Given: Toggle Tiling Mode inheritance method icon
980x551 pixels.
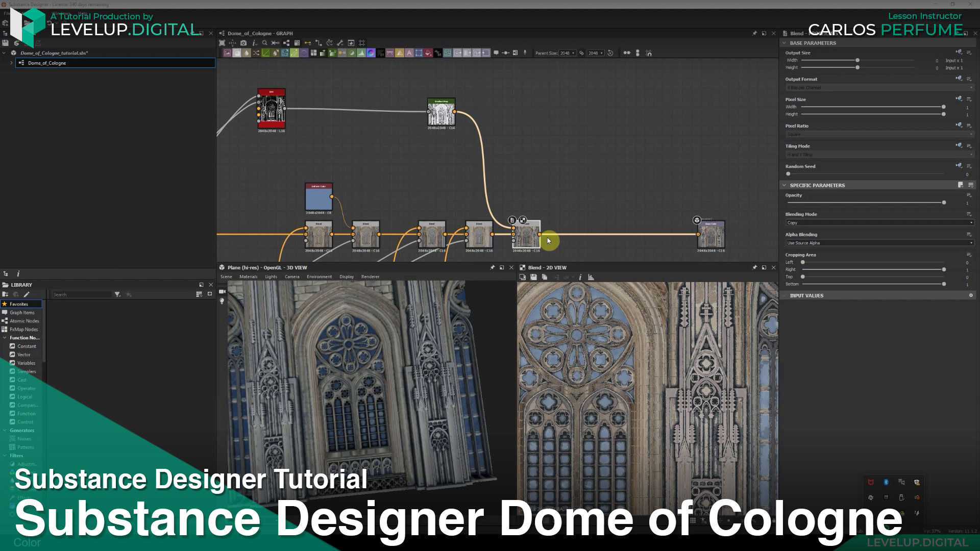Looking at the screenshot, I should click(x=959, y=145).
